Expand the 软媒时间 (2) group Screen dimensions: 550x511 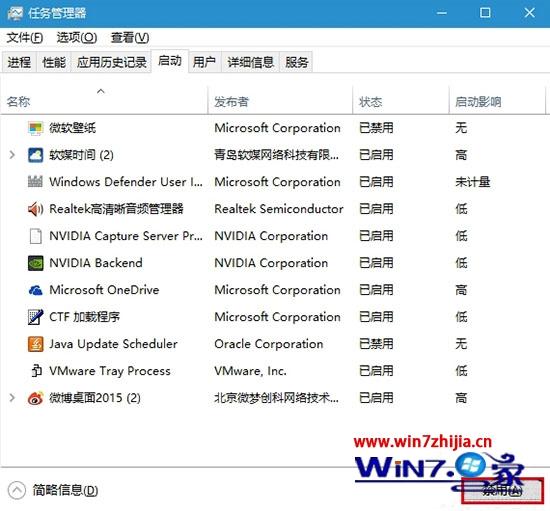pos(12,155)
